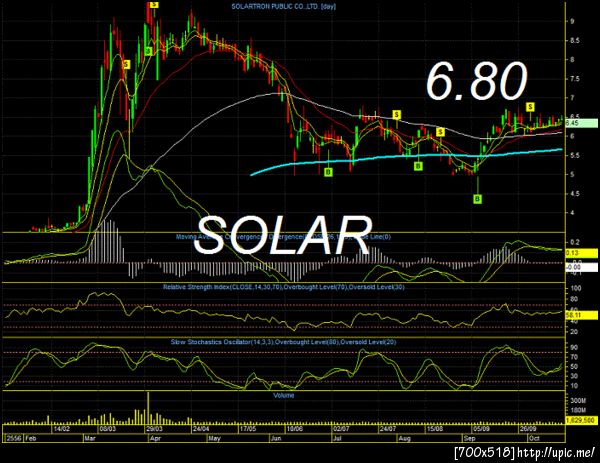
Task: Select the yellow 58.11 RSI value badge
Action: (581, 315)
